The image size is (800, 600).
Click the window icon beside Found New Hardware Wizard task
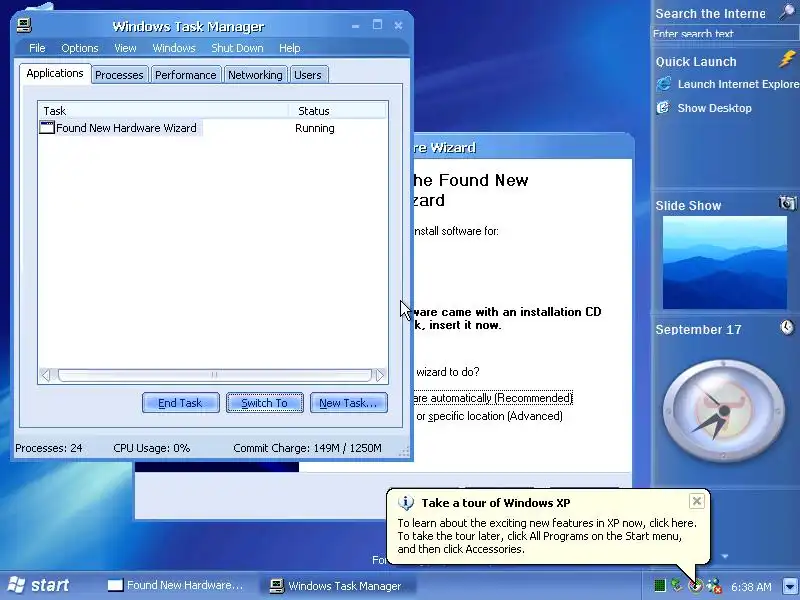tap(47, 128)
